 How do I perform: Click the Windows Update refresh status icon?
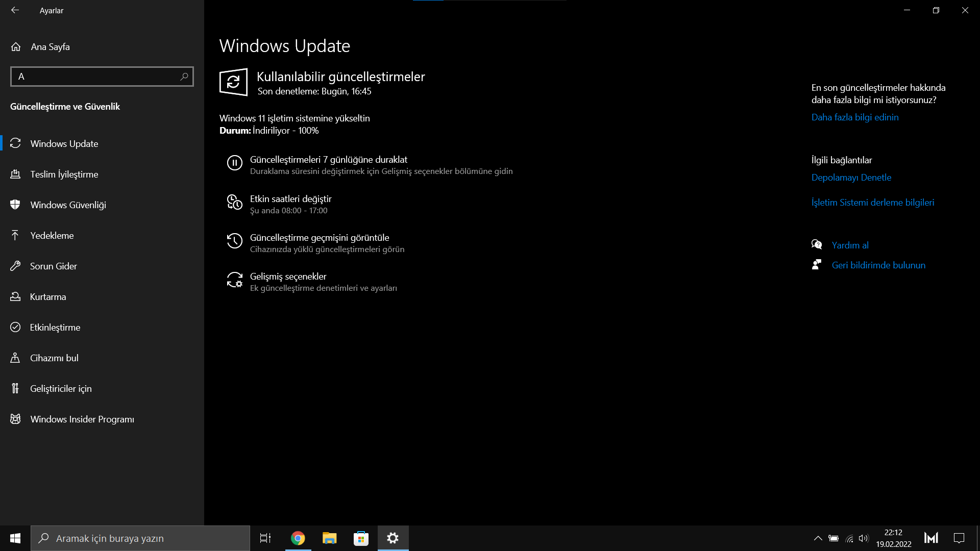point(233,82)
